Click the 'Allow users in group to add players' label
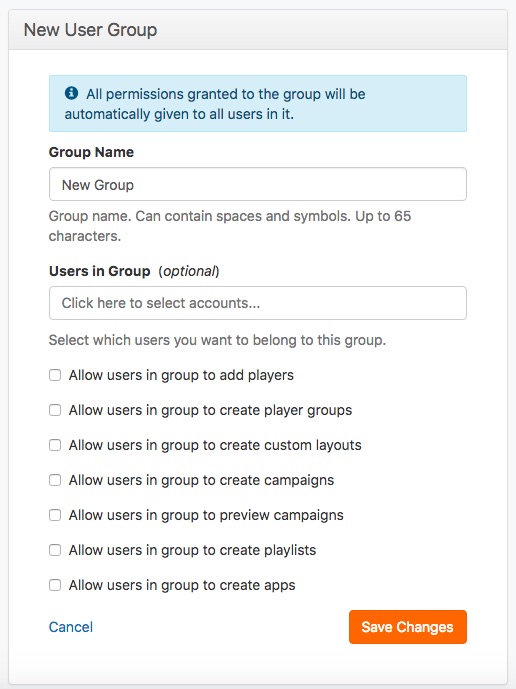 pyautogui.click(x=181, y=375)
